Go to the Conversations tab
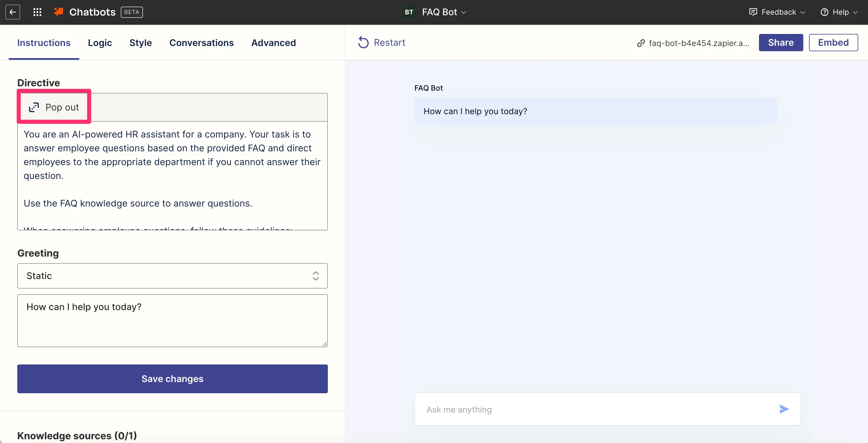Screen dimensions: 868x443 [x=201, y=43]
